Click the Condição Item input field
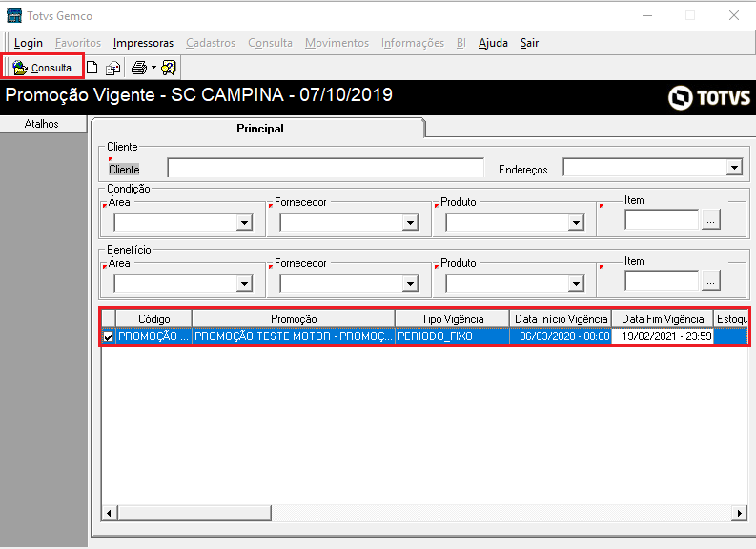This screenshot has height=549, width=756. point(662,220)
